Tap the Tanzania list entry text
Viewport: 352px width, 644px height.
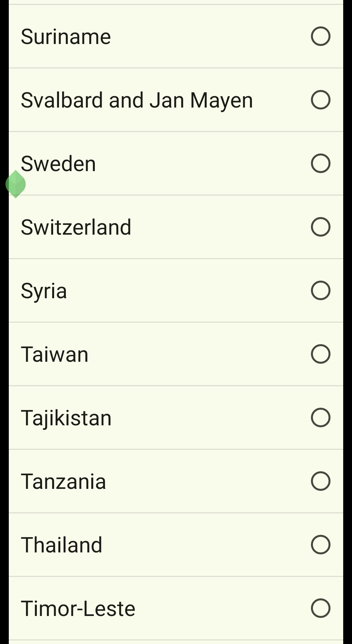click(64, 481)
